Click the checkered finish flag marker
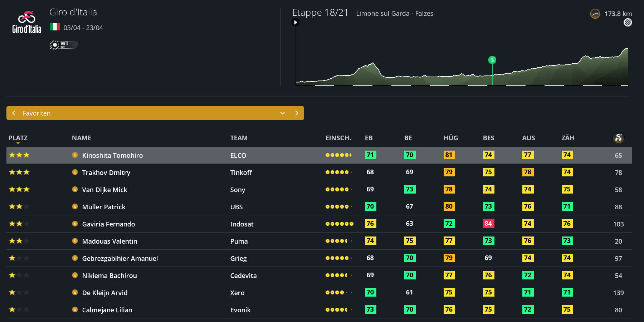644x322 pixels. click(x=628, y=23)
